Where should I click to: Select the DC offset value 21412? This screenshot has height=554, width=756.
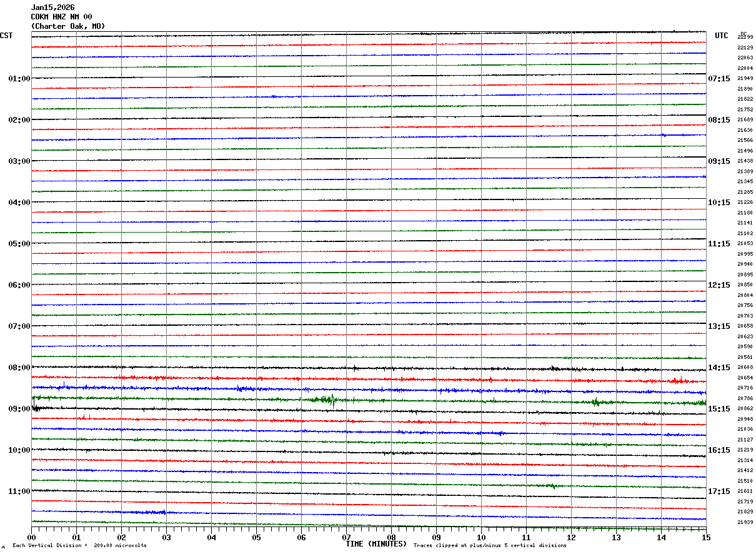[745, 470]
